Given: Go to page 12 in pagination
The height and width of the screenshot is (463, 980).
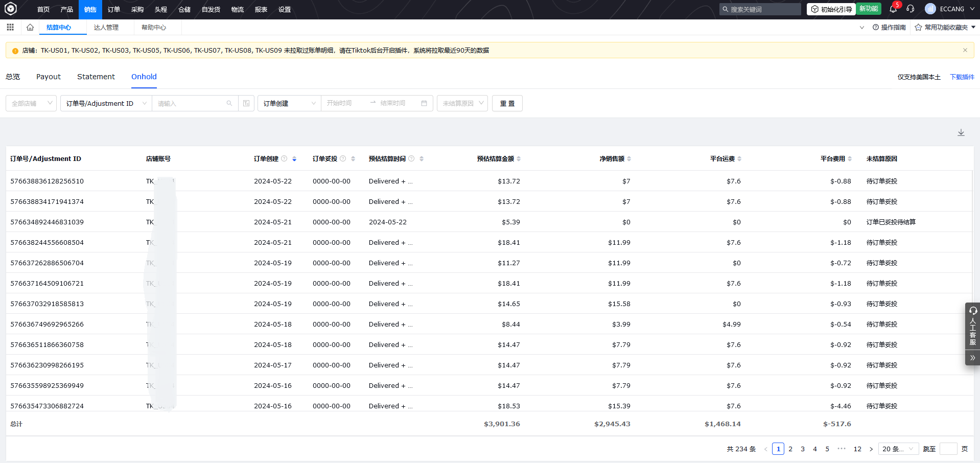Looking at the screenshot, I should coord(857,449).
